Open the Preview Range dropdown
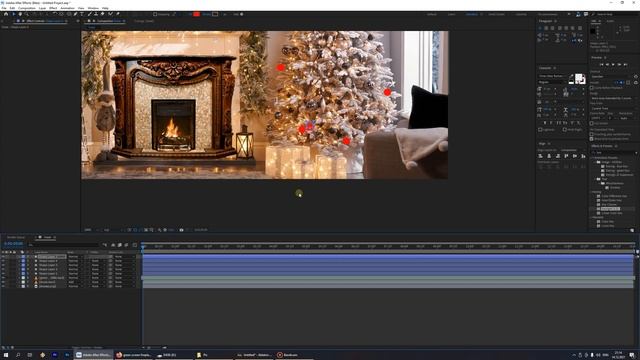This screenshot has width=640, height=360. [613, 98]
